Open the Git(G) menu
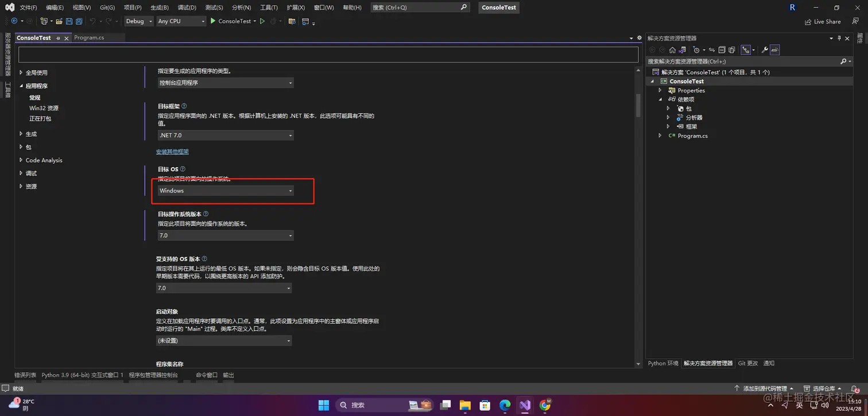 point(107,7)
